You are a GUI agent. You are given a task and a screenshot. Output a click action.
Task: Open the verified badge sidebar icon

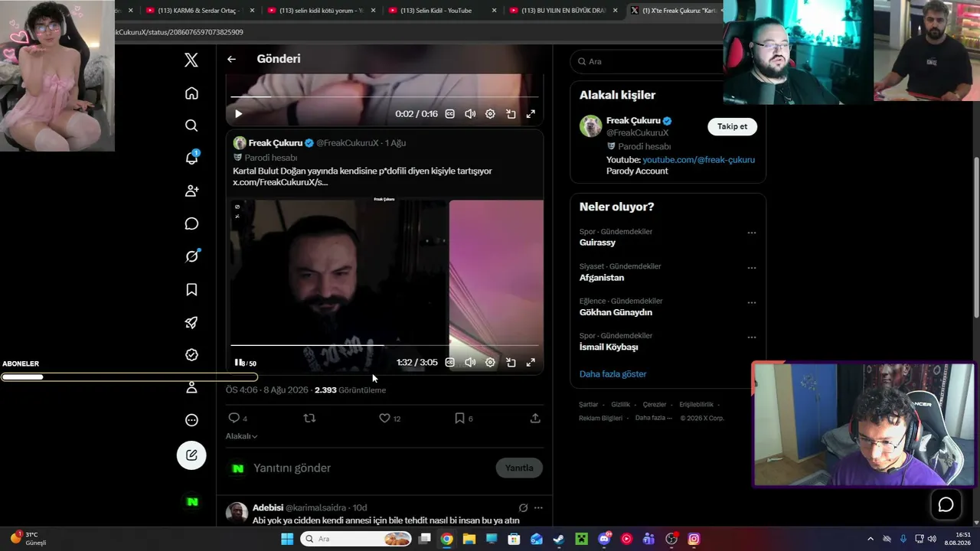click(x=191, y=355)
